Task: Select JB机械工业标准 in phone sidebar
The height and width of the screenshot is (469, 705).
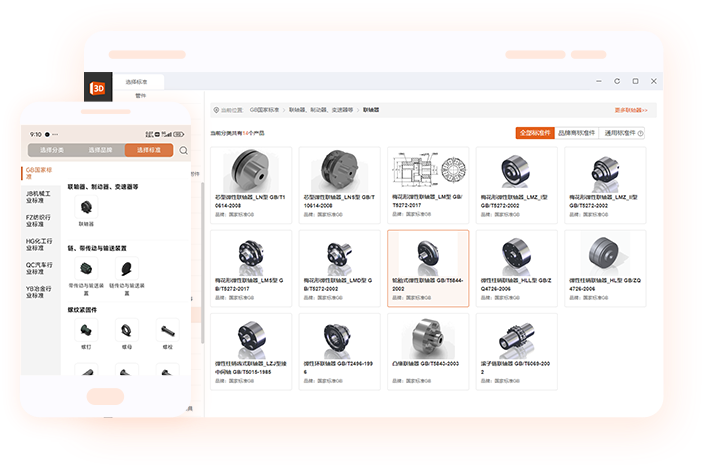Action: pyautogui.click(x=39, y=197)
